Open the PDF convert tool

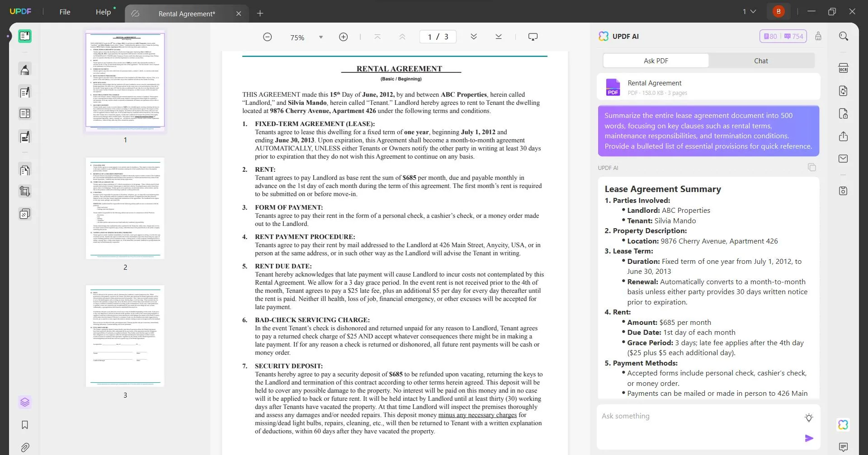[x=844, y=91]
